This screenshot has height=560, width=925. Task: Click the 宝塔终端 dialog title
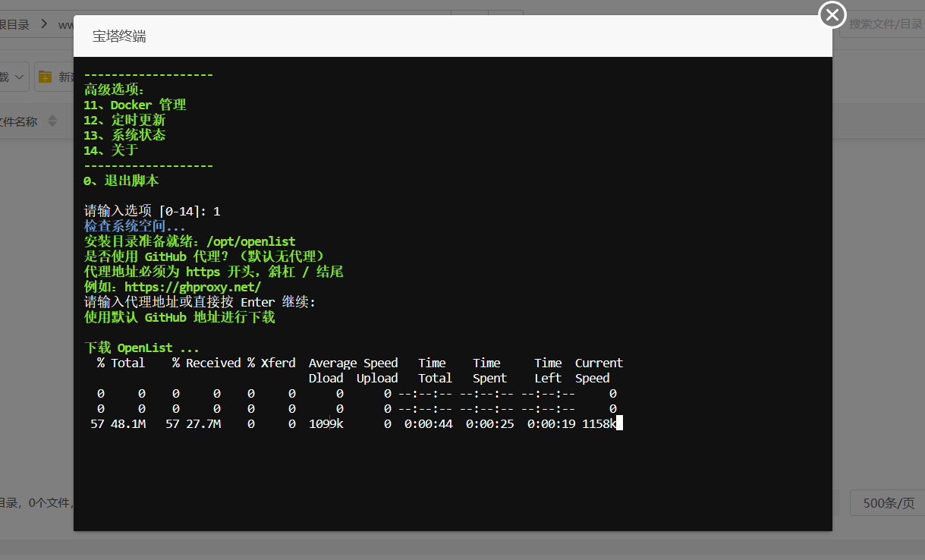point(119,36)
